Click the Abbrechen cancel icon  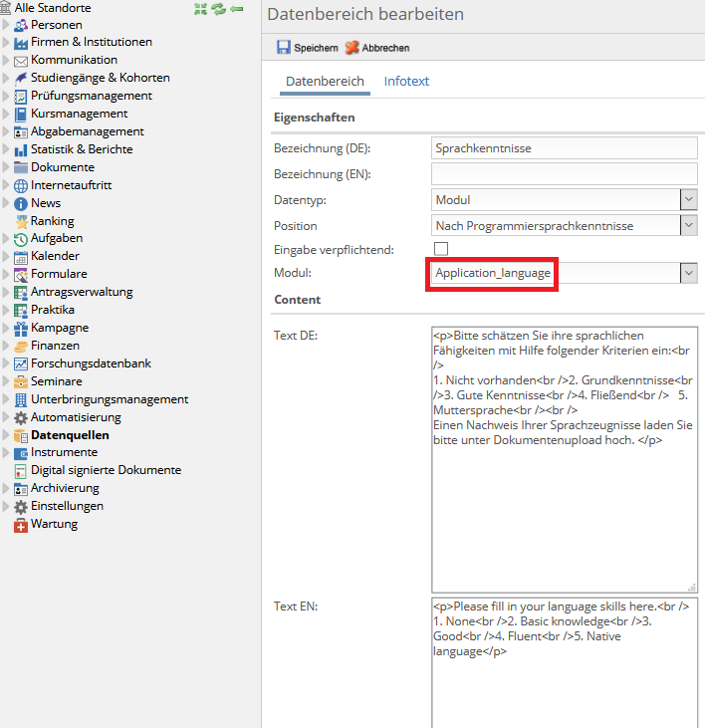(352, 48)
